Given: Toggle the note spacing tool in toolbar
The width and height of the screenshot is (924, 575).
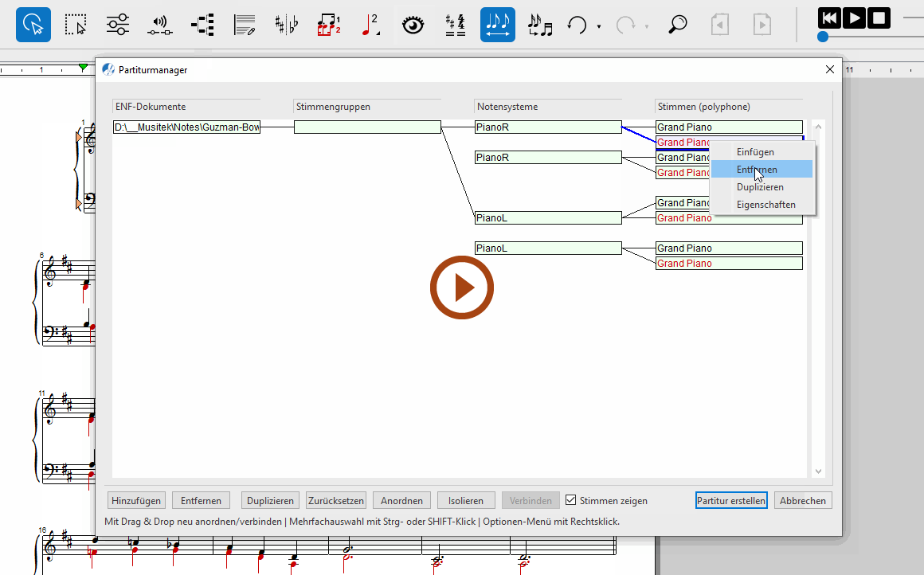Looking at the screenshot, I should [x=498, y=25].
